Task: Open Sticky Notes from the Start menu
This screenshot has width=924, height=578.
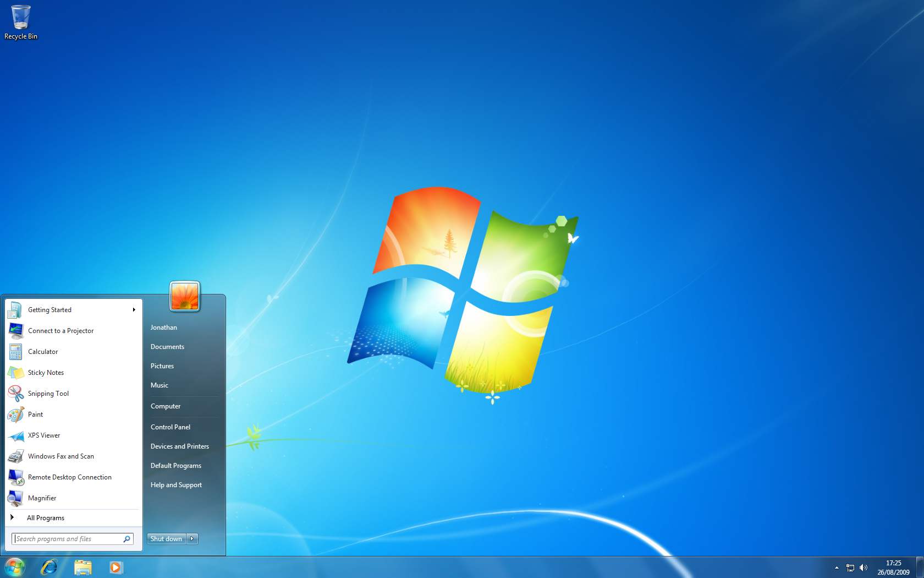Action: tap(46, 373)
